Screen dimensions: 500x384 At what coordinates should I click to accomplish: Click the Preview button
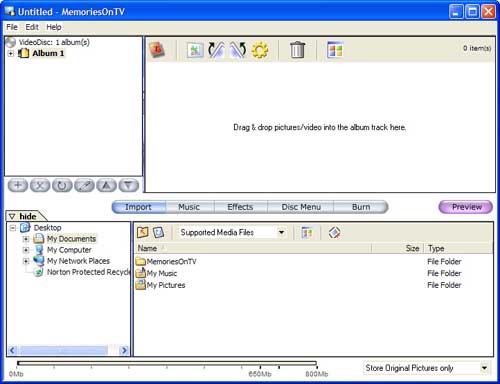[x=466, y=207]
